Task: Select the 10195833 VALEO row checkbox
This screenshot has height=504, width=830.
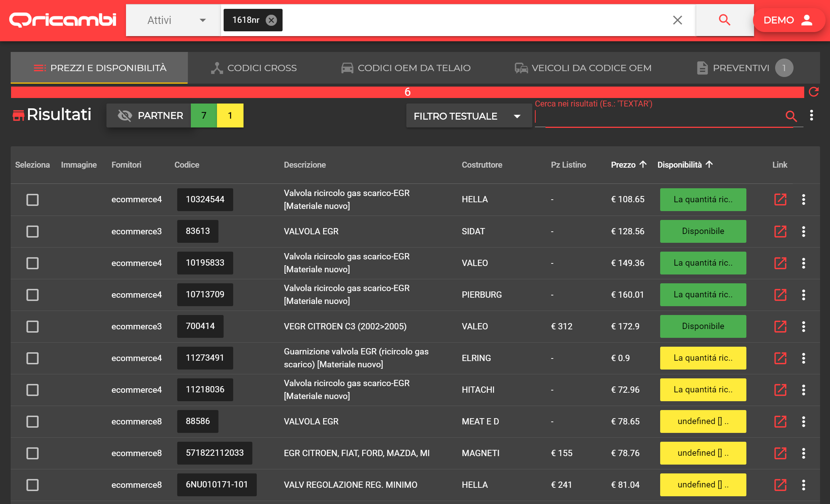Action: tap(32, 263)
